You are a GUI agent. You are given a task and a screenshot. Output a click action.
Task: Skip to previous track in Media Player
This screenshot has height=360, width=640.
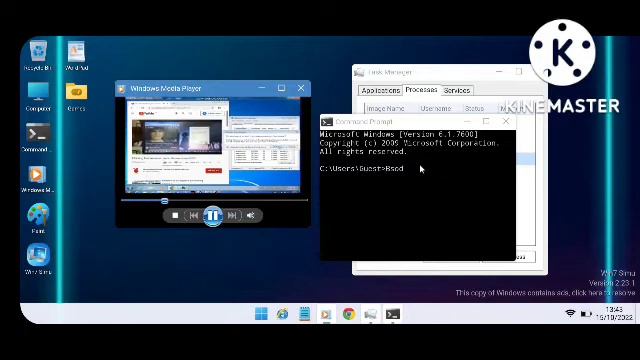click(x=194, y=216)
